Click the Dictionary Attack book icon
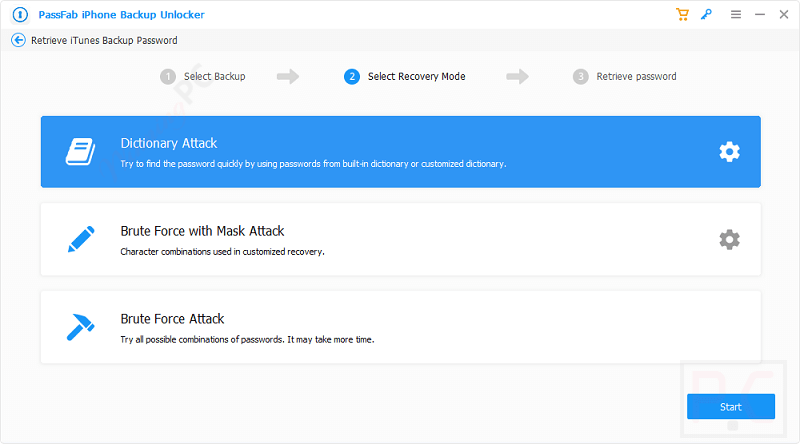Viewport: 800px width, 444px height. (81, 152)
